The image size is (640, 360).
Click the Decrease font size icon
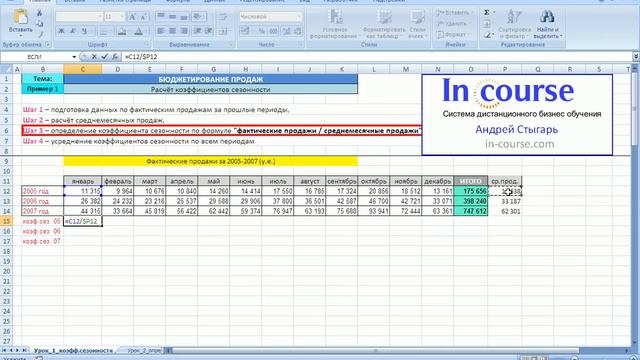point(143,17)
